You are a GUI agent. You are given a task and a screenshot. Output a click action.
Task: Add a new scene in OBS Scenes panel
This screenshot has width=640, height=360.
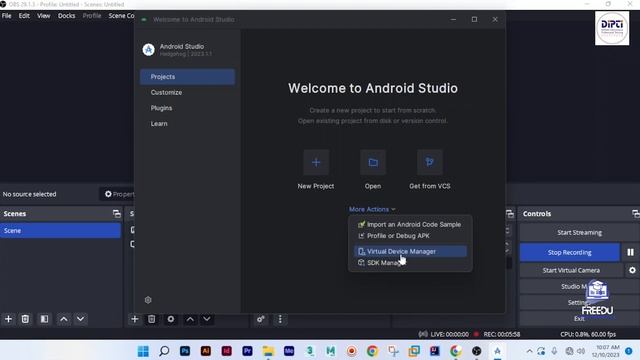point(8,319)
